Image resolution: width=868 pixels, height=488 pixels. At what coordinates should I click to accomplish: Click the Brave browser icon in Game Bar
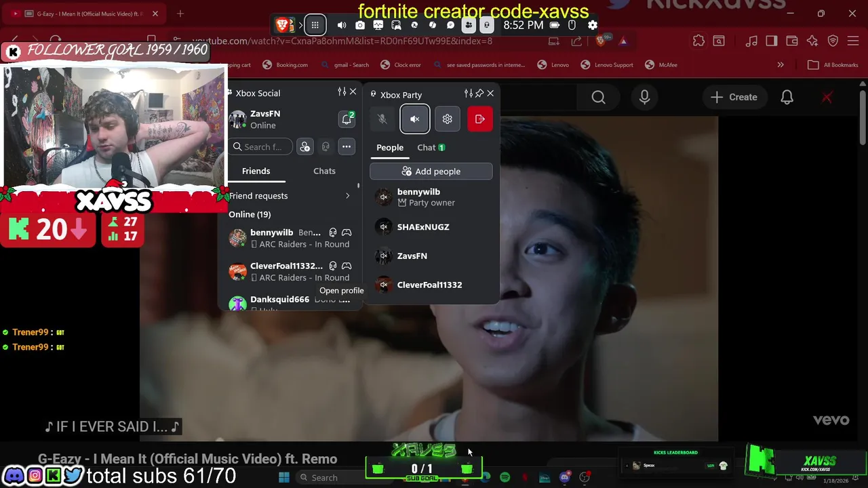(x=283, y=25)
